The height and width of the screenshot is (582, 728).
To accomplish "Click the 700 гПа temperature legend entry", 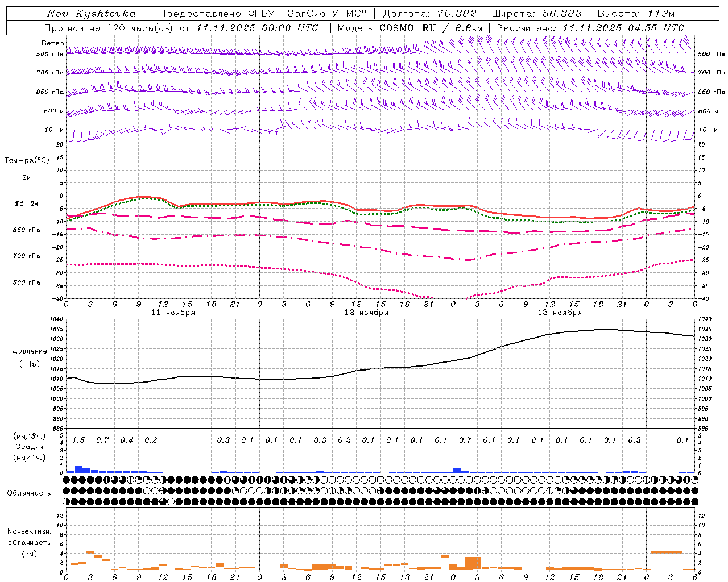I will [x=26, y=256].
